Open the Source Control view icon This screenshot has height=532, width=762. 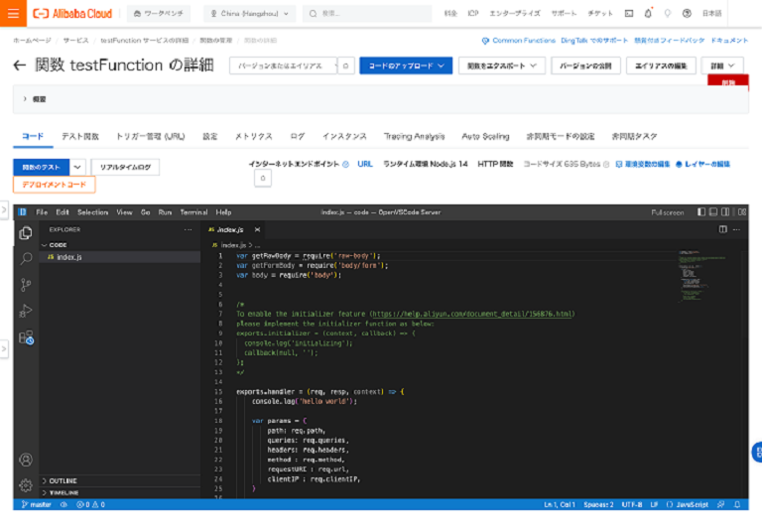(x=26, y=285)
